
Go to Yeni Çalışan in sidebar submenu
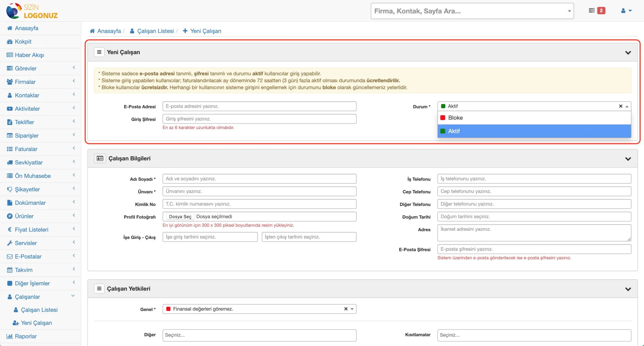37,323
